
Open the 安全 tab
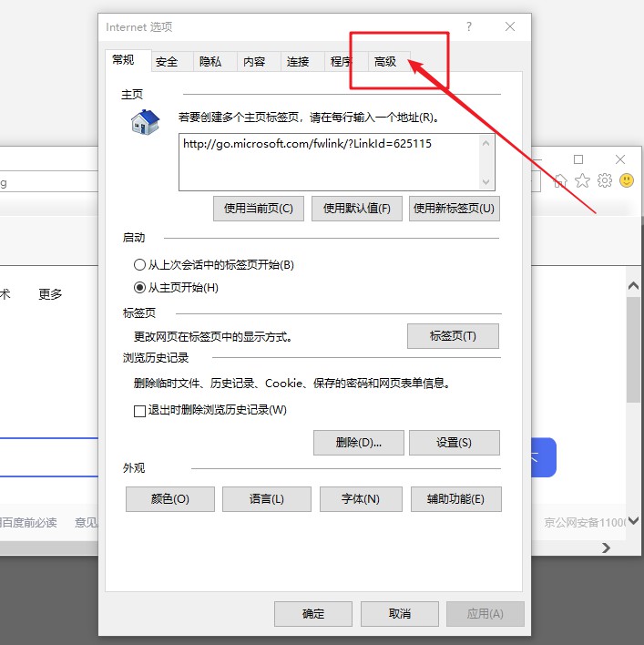(167, 61)
